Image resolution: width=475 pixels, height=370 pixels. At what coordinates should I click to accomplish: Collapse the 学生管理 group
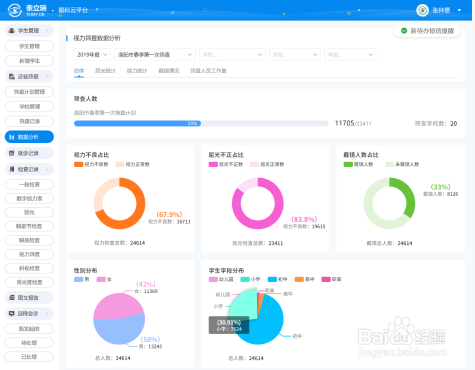(47, 31)
